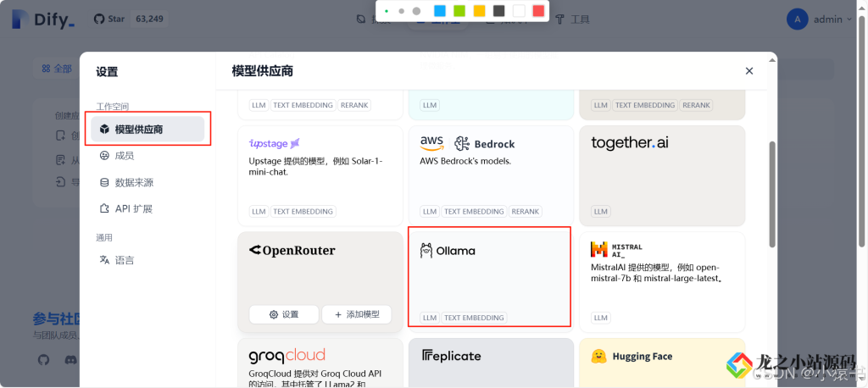Viewport: 868px width, 388px height.
Task: Click the Bedrock brain icon
Action: [x=462, y=144]
